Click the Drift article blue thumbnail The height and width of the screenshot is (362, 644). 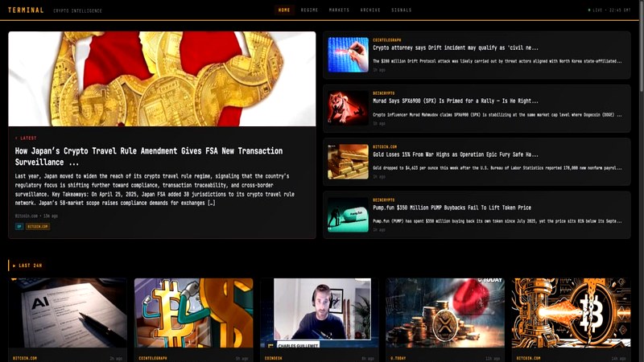pyautogui.click(x=348, y=55)
